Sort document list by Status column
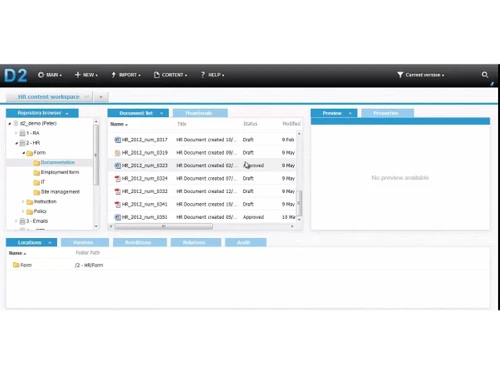Image resolution: width=500 pixels, height=375 pixels. [250, 124]
